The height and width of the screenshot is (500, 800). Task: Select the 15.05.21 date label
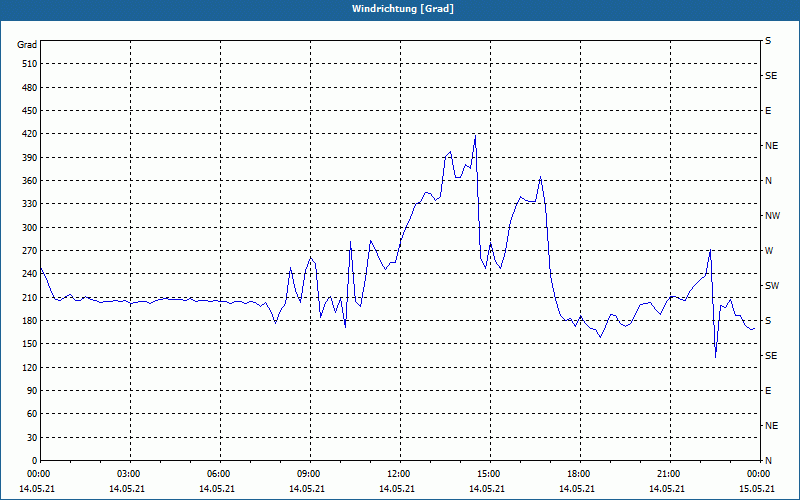[757, 489]
